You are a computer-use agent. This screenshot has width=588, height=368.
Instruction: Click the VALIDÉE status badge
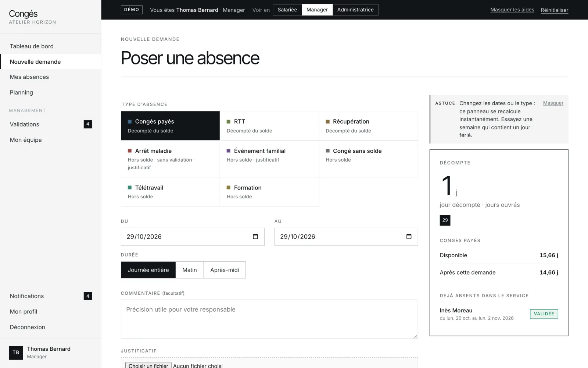tap(544, 314)
